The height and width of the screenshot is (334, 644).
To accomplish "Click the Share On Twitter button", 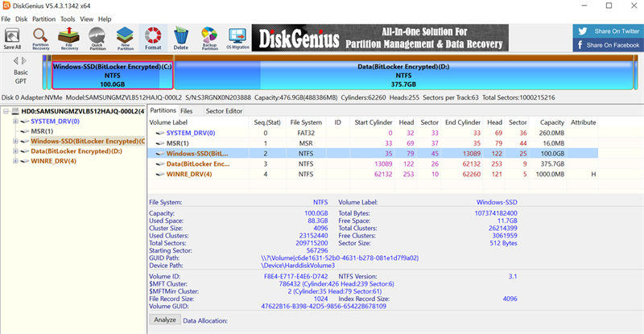I will click(x=609, y=31).
